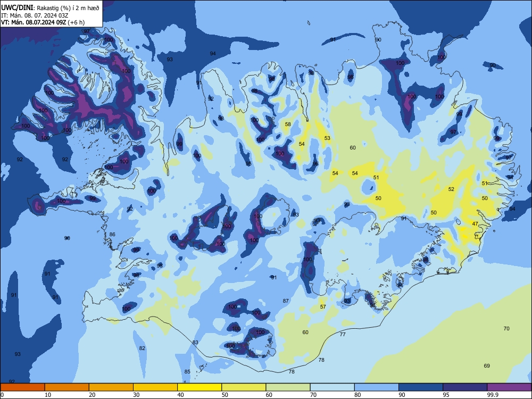Pick the light orange 20–30 legend swatch
The height and width of the screenshot is (399, 532).
point(111,387)
